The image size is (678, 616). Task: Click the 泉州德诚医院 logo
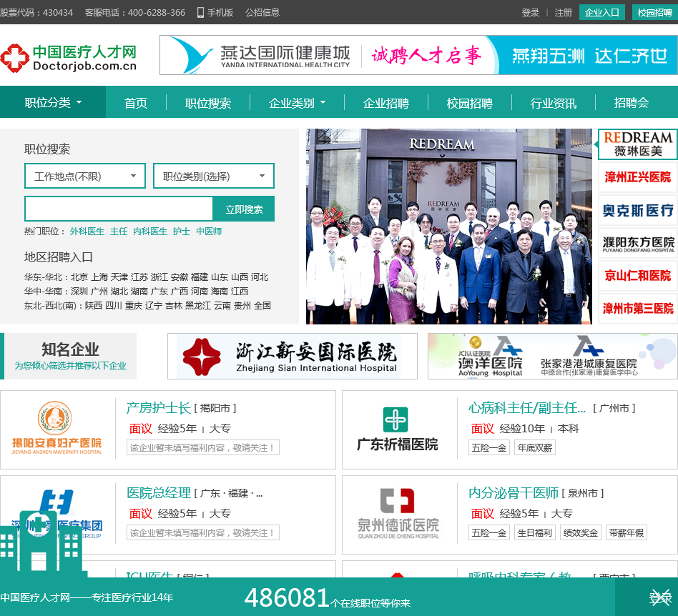click(398, 514)
